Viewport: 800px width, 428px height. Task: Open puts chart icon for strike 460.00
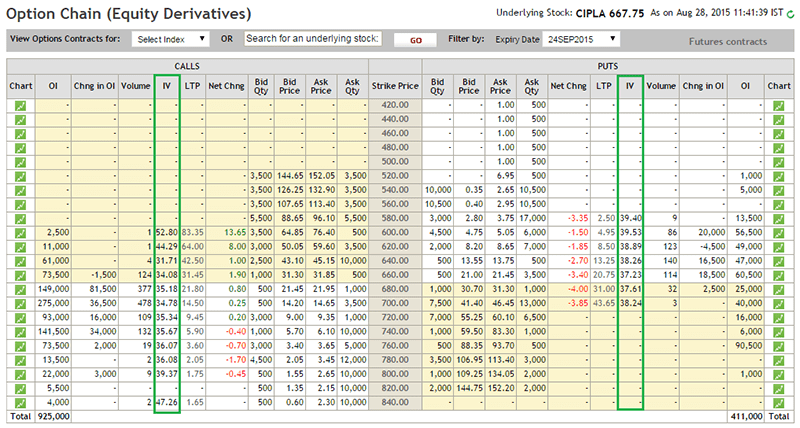[x=779, y=134]
